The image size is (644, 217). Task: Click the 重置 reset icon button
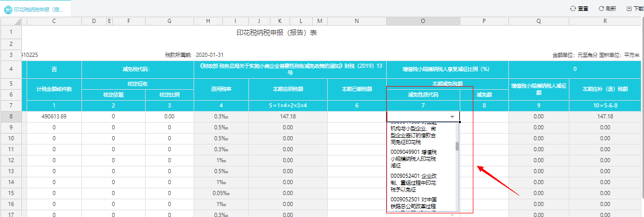pyautogui.click(x=574, y=8)
